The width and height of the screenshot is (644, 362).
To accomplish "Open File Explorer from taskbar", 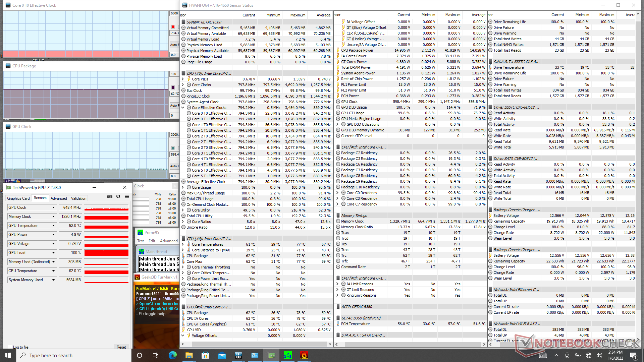I will [189, 355].
